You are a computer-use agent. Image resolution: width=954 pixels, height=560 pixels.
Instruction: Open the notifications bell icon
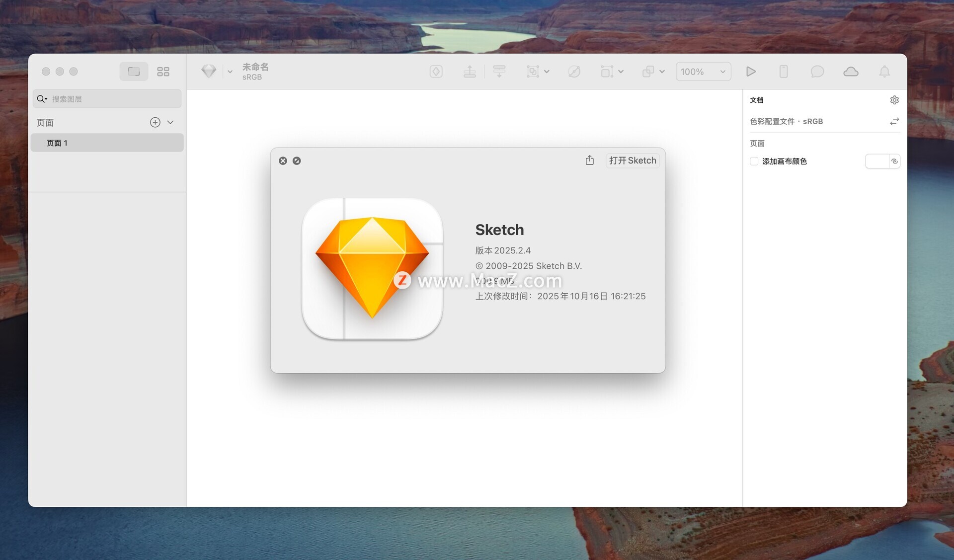884,72
